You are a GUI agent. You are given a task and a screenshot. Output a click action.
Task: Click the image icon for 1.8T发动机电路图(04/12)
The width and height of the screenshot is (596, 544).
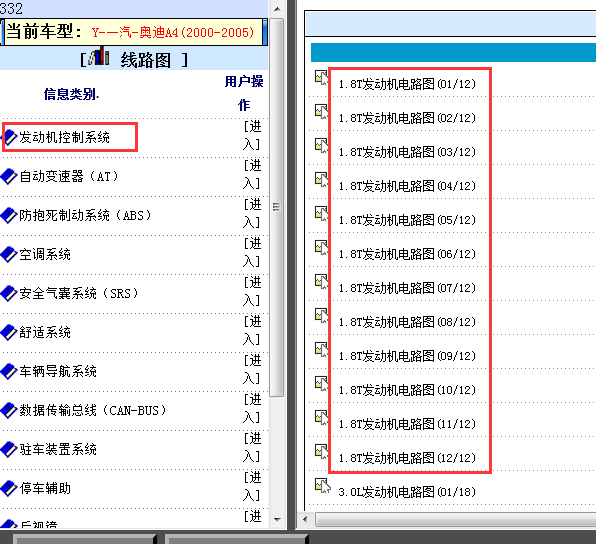coord(322,179)
